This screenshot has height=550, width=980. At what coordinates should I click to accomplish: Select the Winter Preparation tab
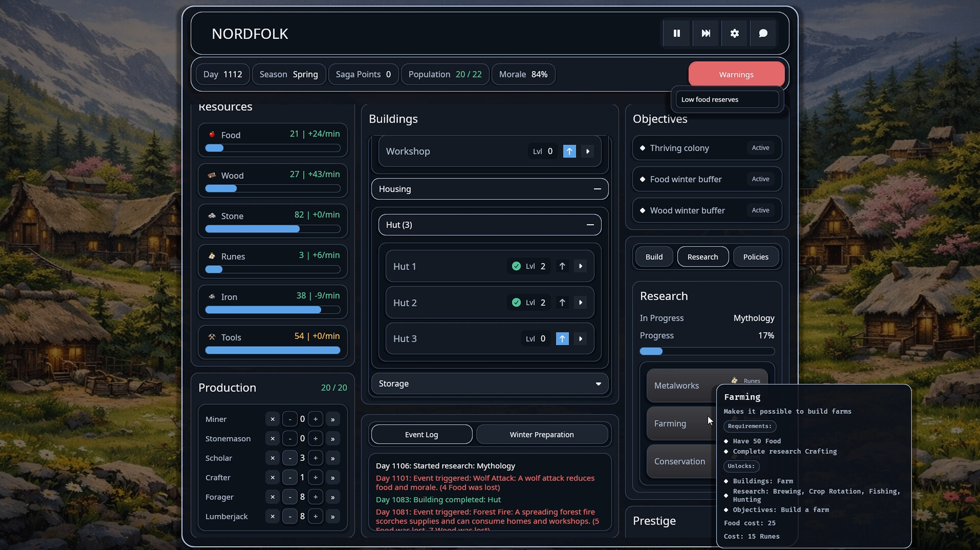point(542,435)
